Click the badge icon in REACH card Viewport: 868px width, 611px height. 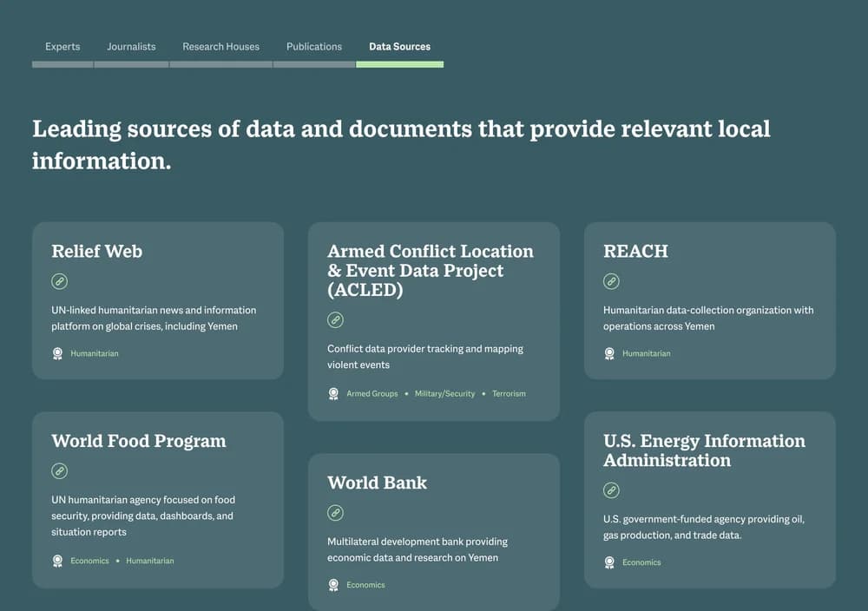coord(609,353)
